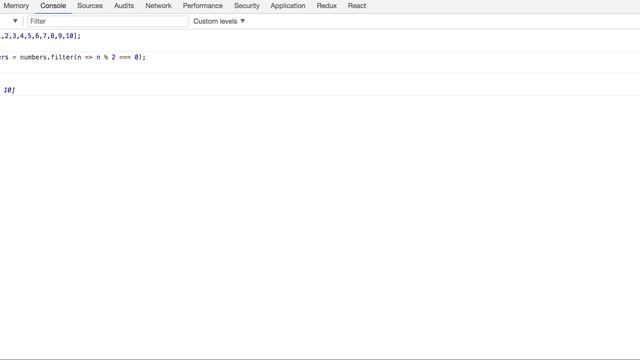Select the Console tab

pos(53,6)
